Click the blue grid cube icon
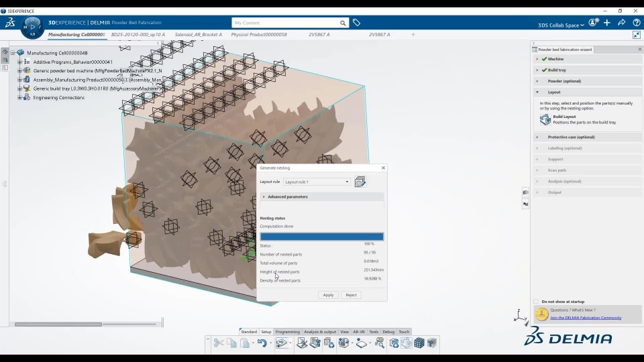This screenshot has width=644, height=362. pyautogui.click(x=419, y=343)
